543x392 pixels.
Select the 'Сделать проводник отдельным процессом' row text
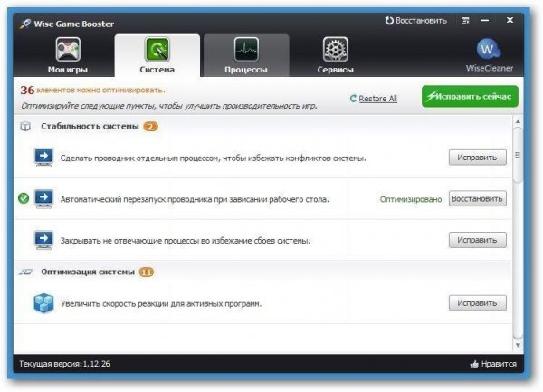pos(213,158)
